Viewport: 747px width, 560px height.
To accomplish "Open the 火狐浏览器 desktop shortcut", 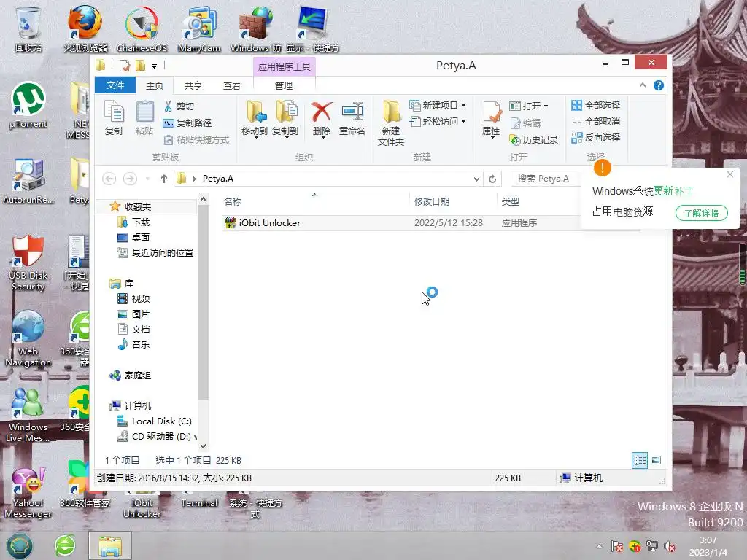I will coord(85,29).
